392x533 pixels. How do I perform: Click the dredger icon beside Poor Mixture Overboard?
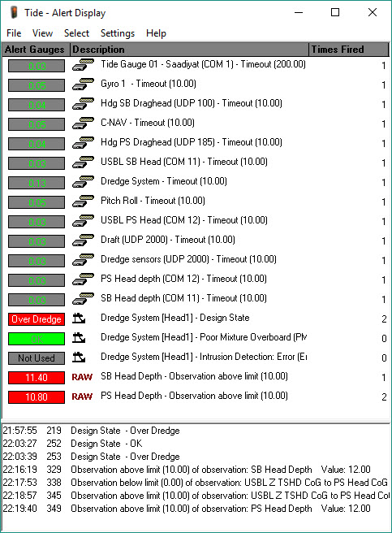point(79,338)
